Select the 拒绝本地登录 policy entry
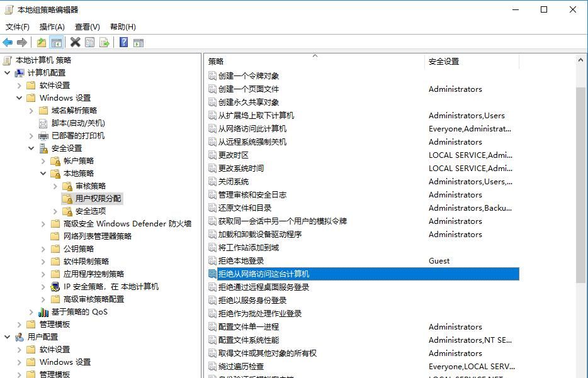The width and height of the screenshot is (588, 378). tap(244, 260)
